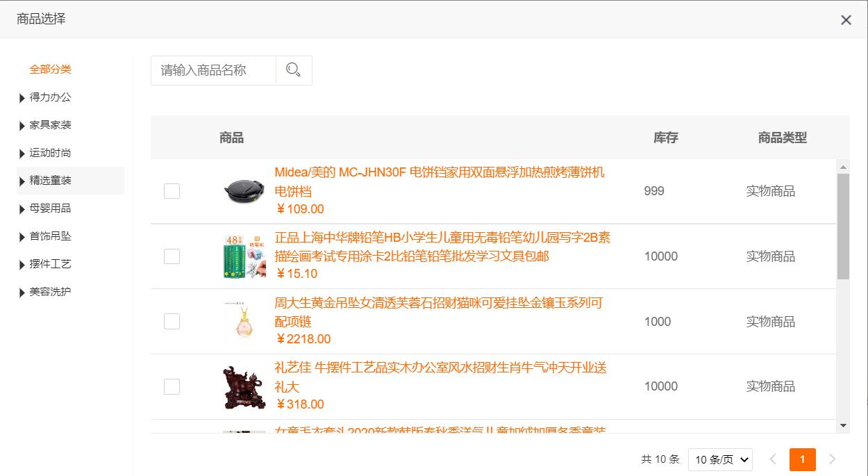Click the product name search input field
The image size is (868, 476).
[212, 69]
